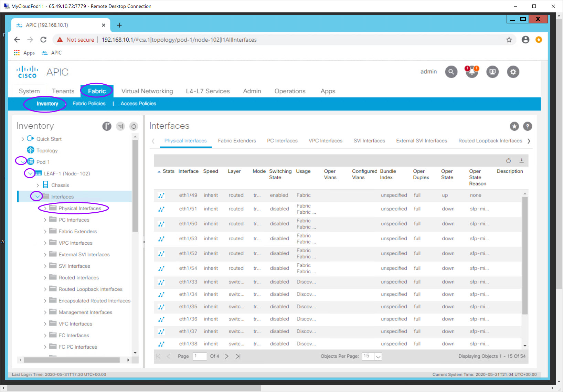This screenshot has height=392, width=563.
Task: Switch to the VPC Interfaces tab
Action: point(325,141)
